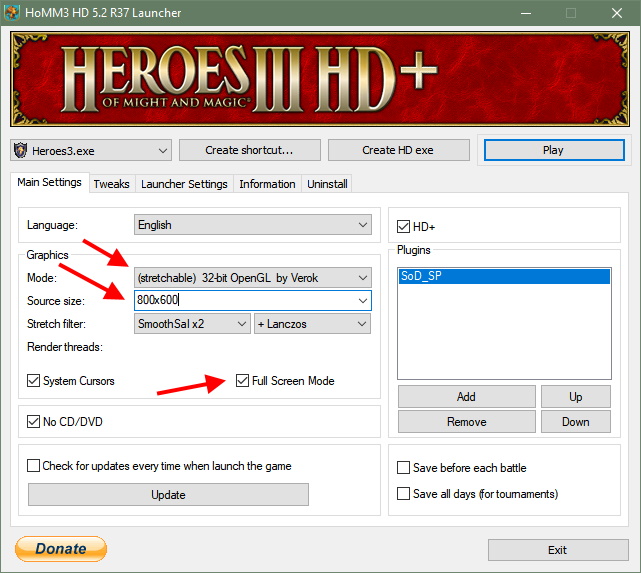The height and width of the screenshot is (573, 641).
Task: Open the Heroes3.exe executable dropdown
Action: pos(91,150)
